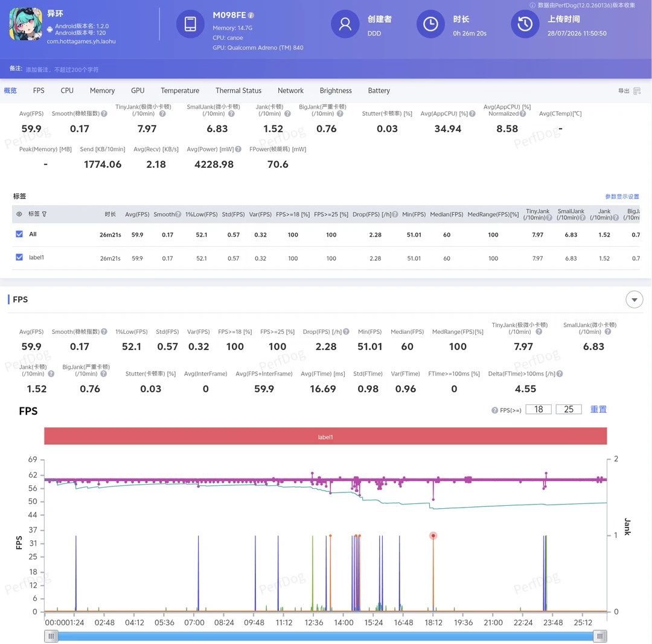Click the help icon next to Smooth(稳帧指数) in overview
This screenshot has width=652, height=644.
104,113
